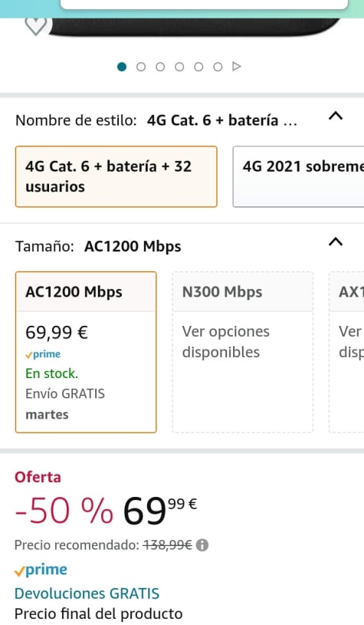Tap the Nombre de estilo label text
This screenshot has width=364, height=625.
pyautogui.click(x=76, y=120)
